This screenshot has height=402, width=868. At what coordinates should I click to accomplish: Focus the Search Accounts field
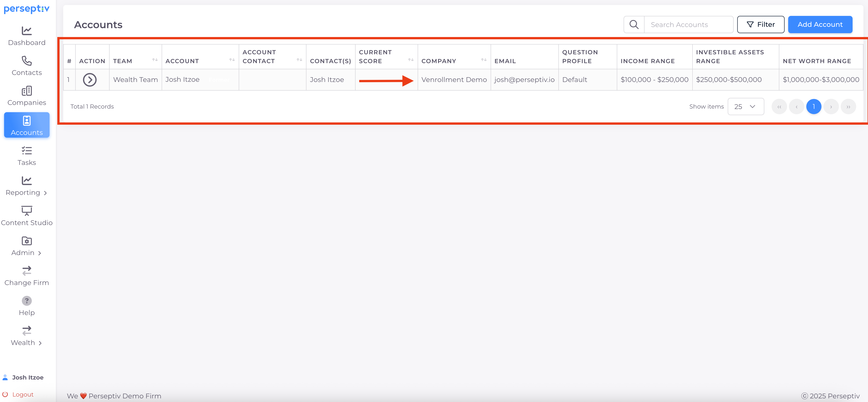click(688, 25)
